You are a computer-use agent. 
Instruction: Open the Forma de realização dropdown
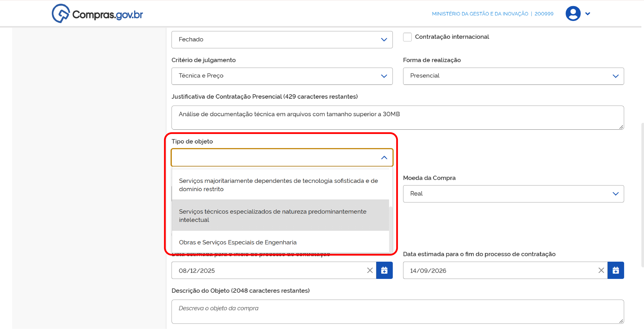513,76
